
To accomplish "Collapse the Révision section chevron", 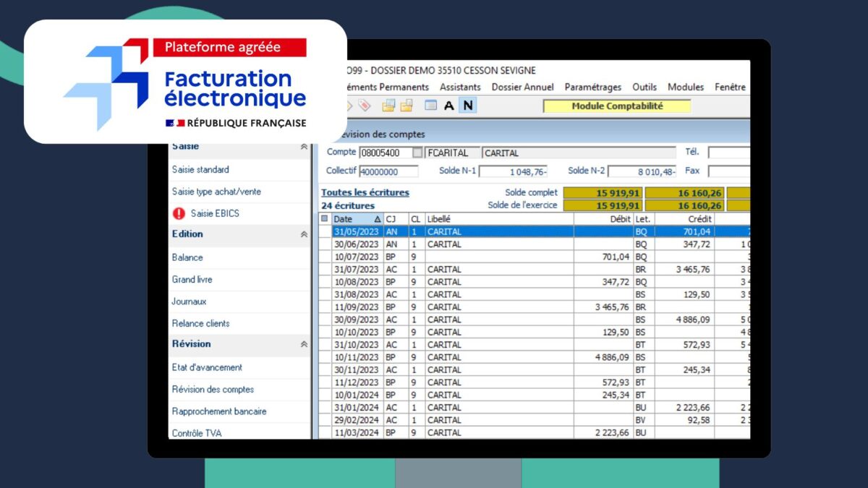I will (304, 344).
